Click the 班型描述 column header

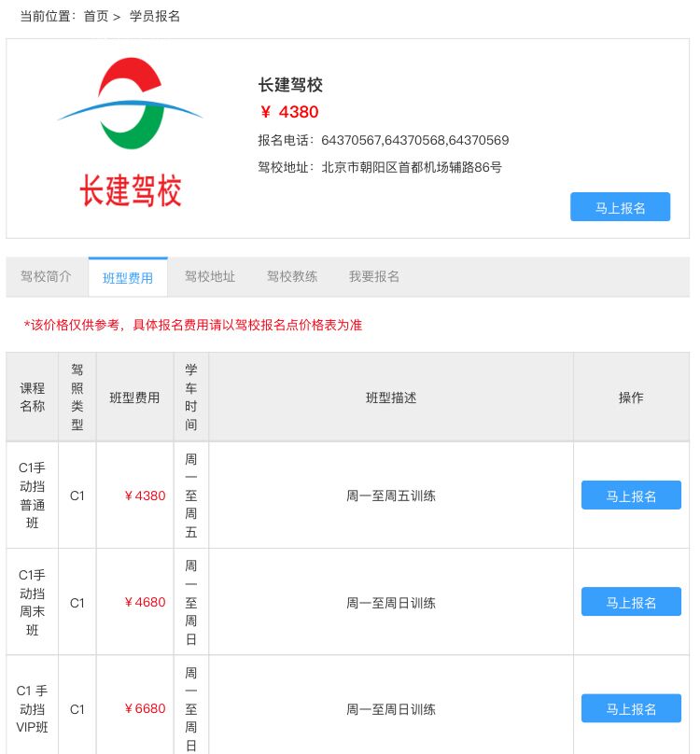[x=391, y=398]
